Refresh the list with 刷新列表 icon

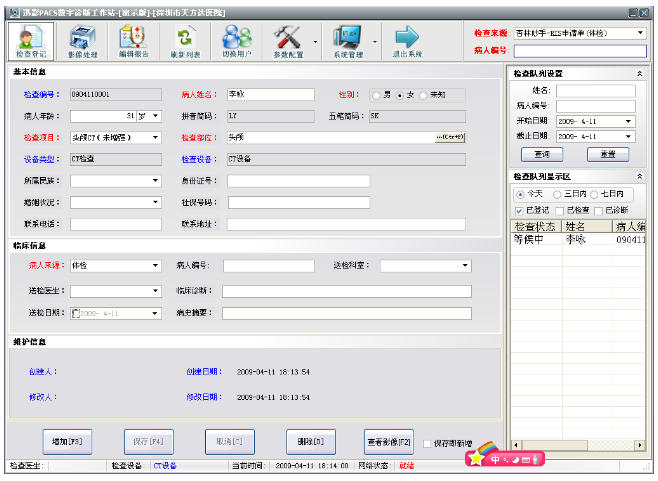click(x=185, y=41)
